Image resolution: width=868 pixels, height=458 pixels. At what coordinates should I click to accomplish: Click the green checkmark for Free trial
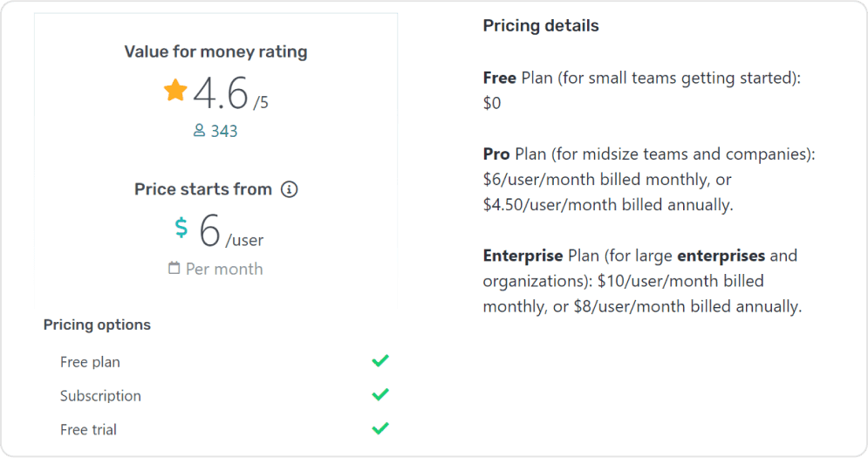point(379,428)
